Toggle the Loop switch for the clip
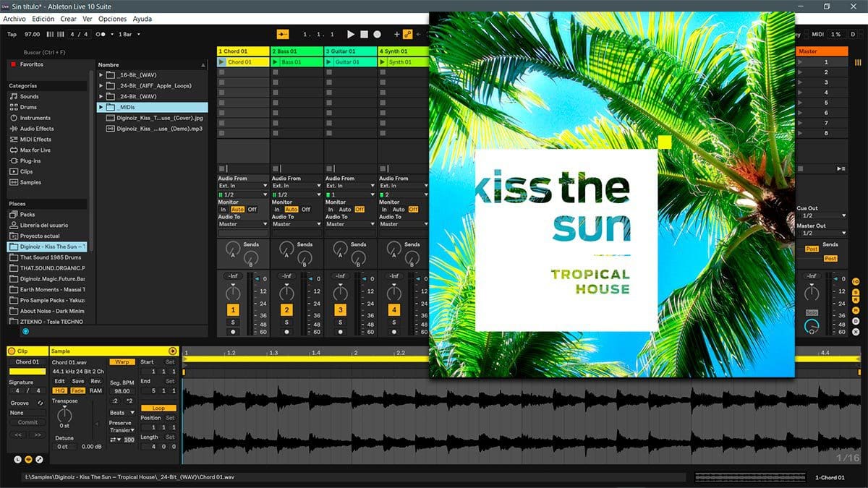868x488 pixels. 158,408
